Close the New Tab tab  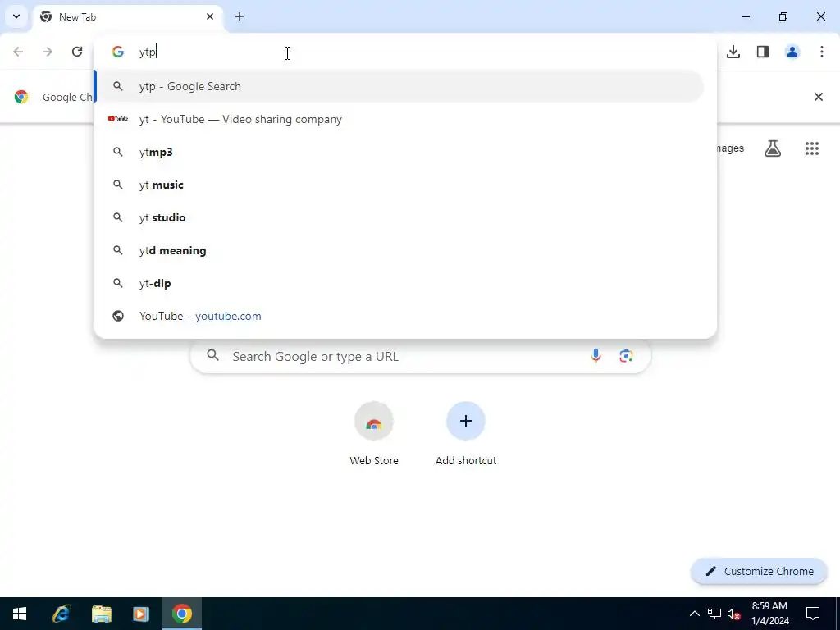(210, 16)
